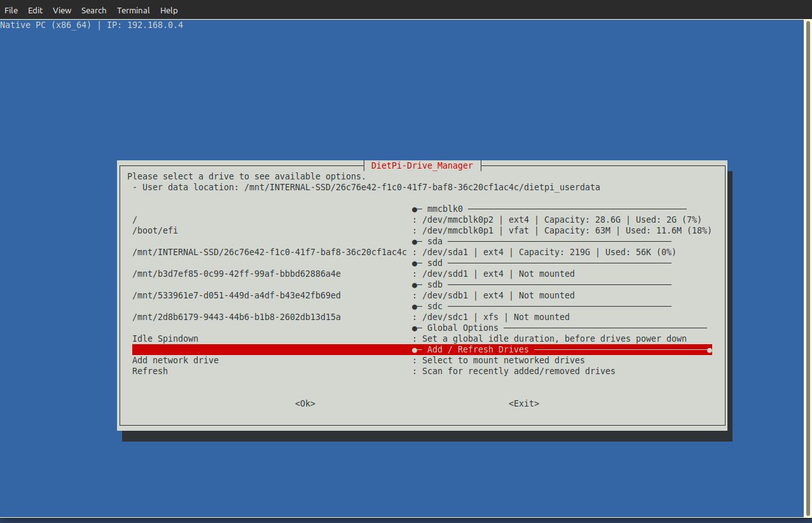Open the Terminal menu
Viewport: 812px width, 523px height.
[x=134, y=10]
